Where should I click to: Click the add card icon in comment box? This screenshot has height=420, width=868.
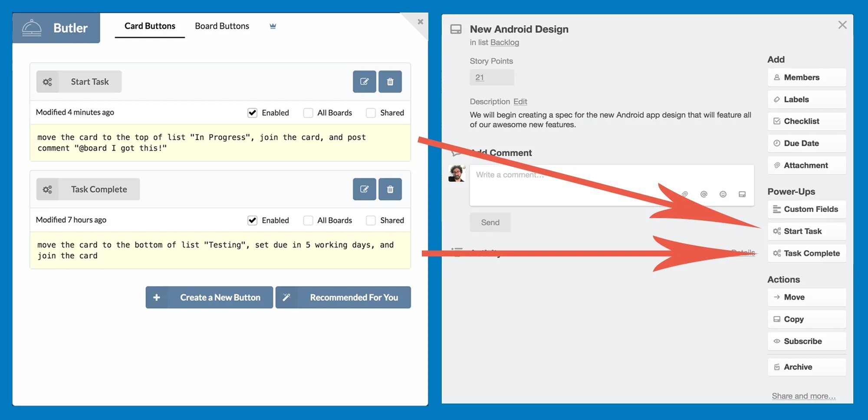click(x=742, y=194)
